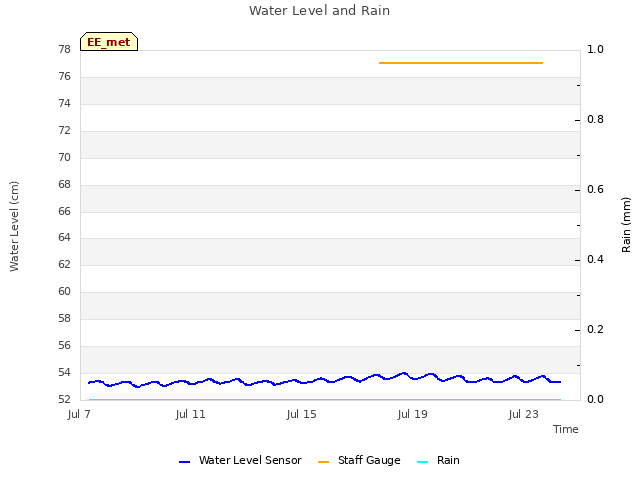Click the Time axis title

pos(566,429)
